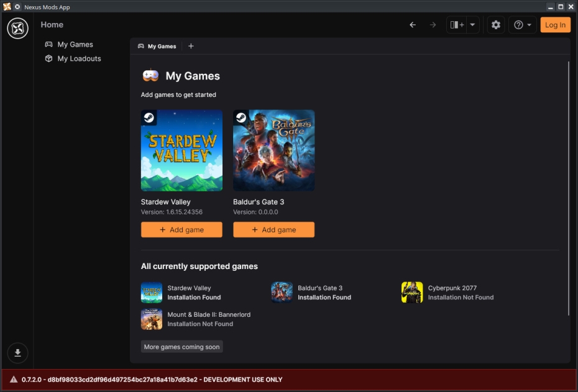Click the Stardew Valley cover art

coord(181,150)
